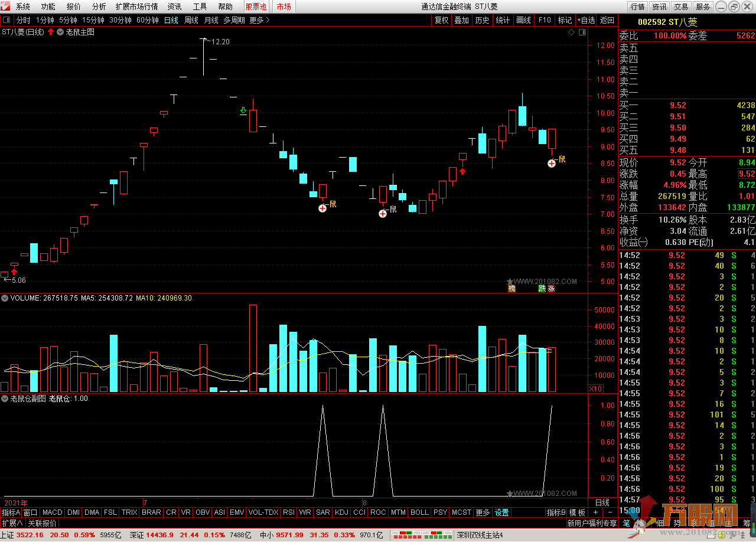This screenshot has height=542, width=756.
Task: Click the 叠加 toolbar button
Action: pyautogui.click(x=462, y=20)
